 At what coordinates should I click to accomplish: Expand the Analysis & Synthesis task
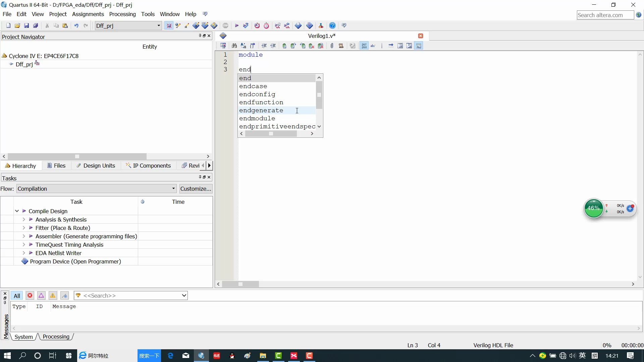(x=24, y=220)
